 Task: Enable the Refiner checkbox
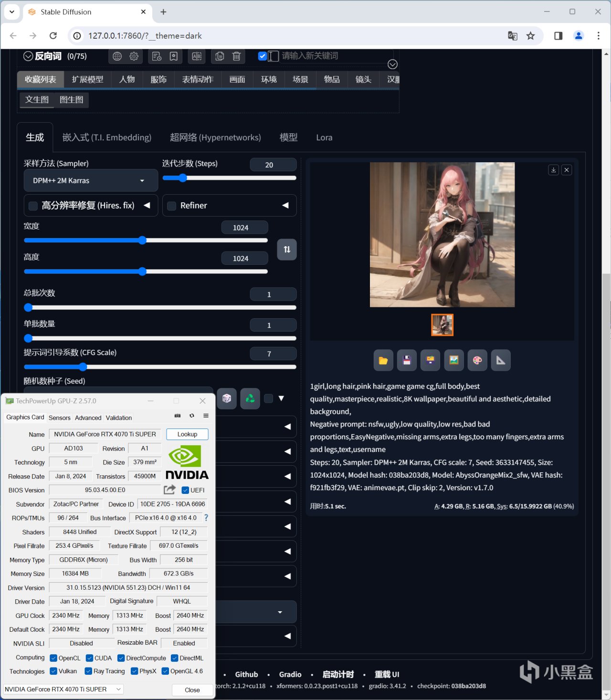pos(172,206)
